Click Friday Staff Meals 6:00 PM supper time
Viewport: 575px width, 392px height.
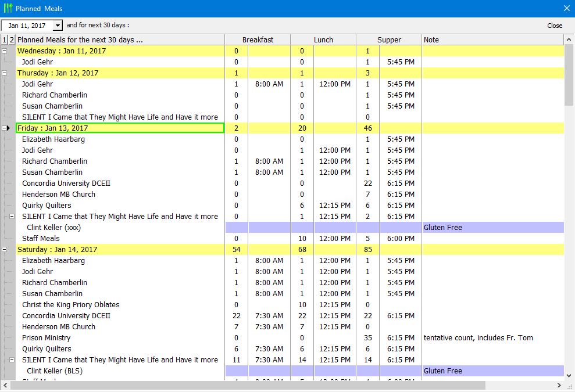click(401, 238)
